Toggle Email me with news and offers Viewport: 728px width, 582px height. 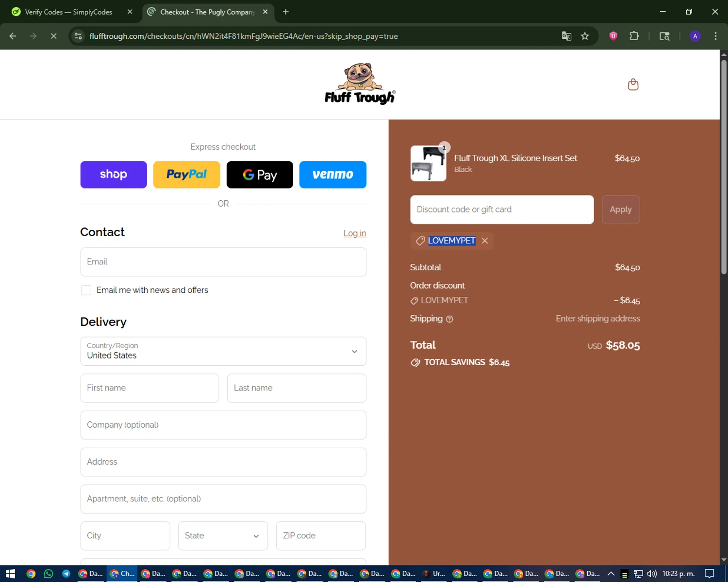coord(86,290)
